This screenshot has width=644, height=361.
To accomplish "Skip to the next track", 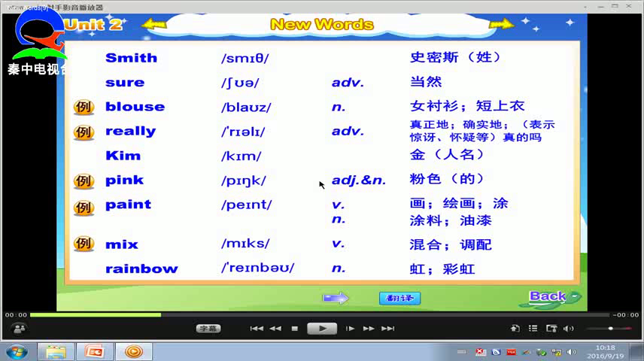I will 387,329.
